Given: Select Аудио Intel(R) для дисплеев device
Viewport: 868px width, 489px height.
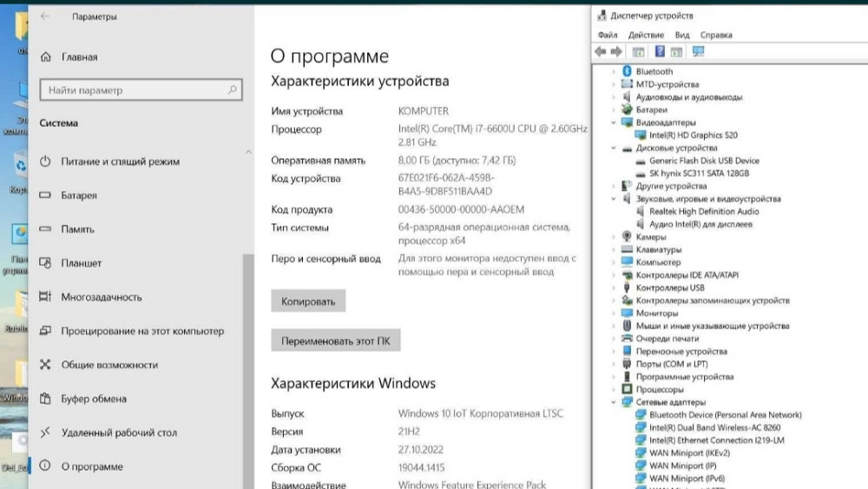Looking at the screenshot, I should point(700,224).
